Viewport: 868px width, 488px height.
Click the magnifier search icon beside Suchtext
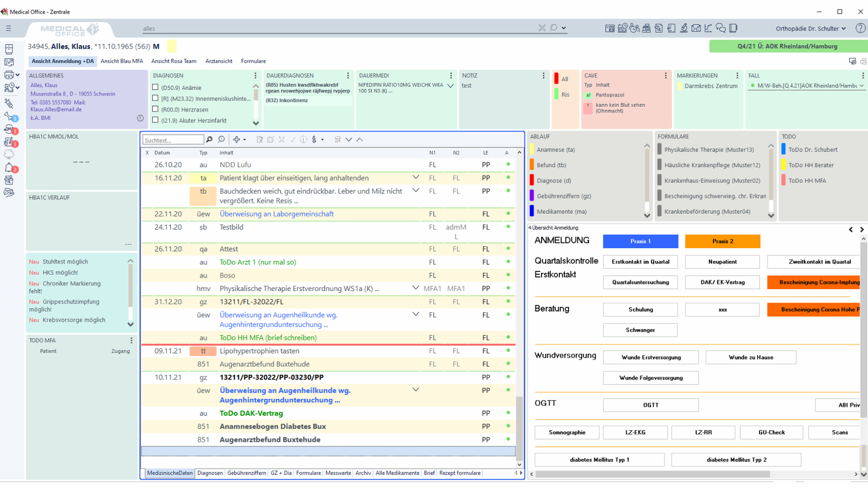209,140
